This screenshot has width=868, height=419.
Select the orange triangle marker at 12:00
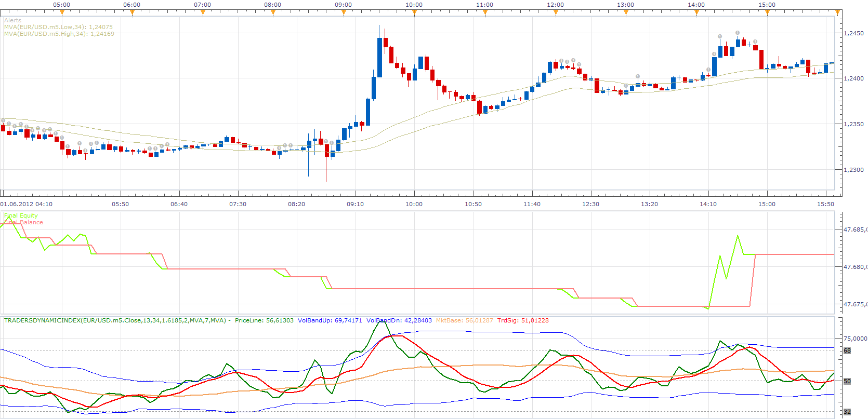click(x=556, y=12)
